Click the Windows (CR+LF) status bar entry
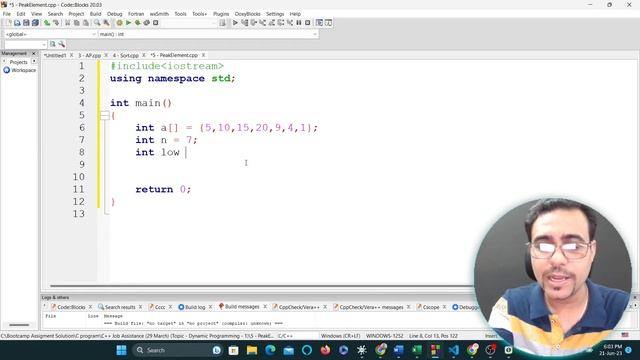Image resolution: width=640 pixels, height=360 pixels. click(x=340, y=336)
